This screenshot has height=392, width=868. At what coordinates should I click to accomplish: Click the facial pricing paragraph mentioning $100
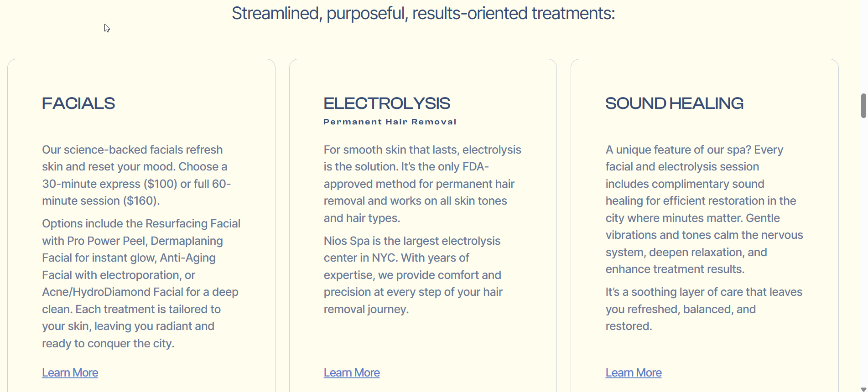pos(137,175)
